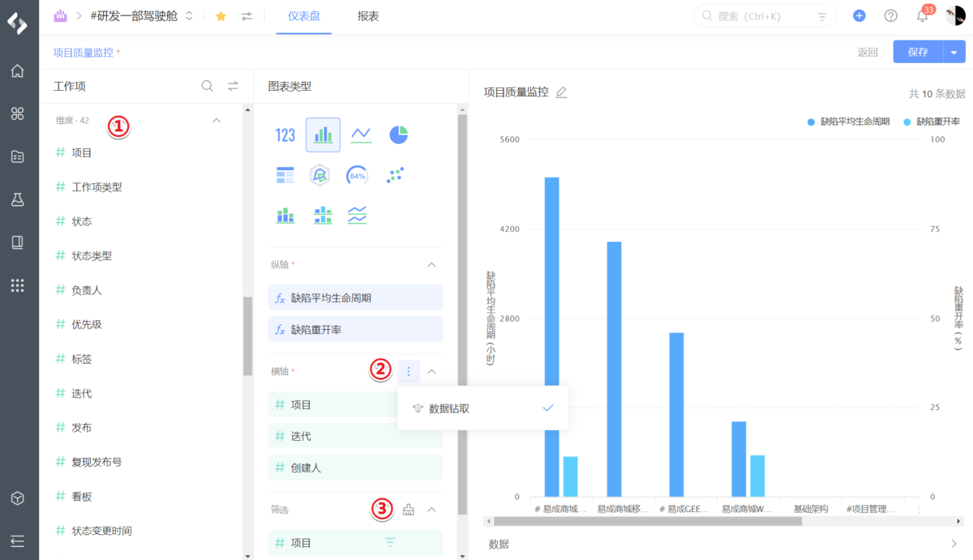Edit the chart title pencil icon
The image size is (973, 560).
click(x=561, y=92)
